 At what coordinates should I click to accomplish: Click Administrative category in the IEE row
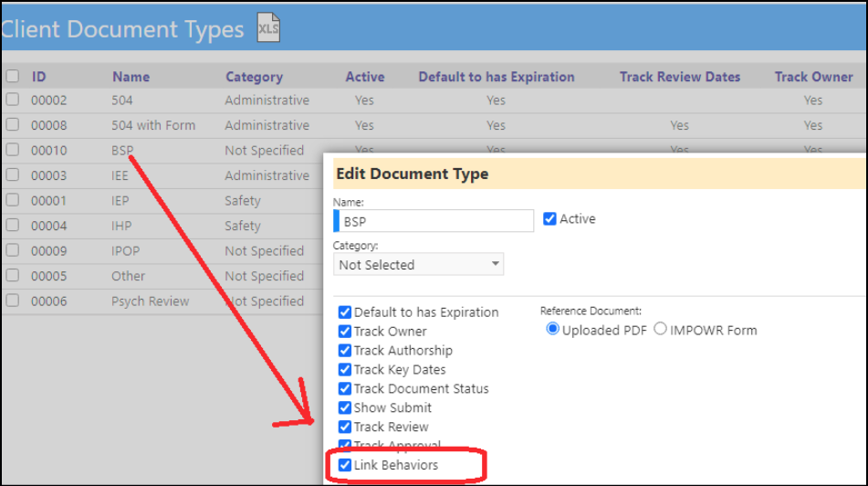[x=267, y=175]
